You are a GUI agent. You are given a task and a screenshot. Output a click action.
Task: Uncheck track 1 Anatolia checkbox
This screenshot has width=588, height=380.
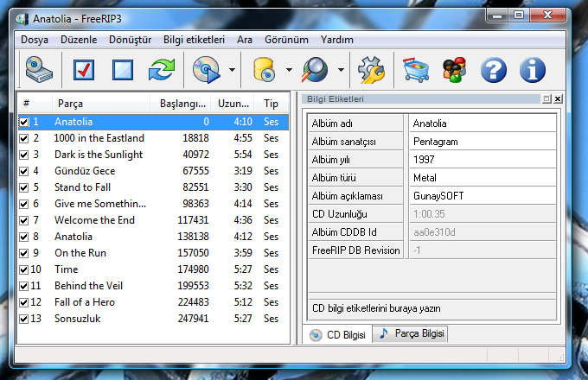pyautogui.click(x=24, y=122)
